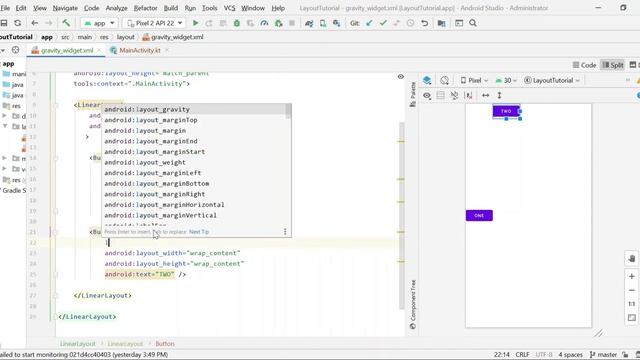Click the TWO button in preview
The image size is (640, 360).
click(506, 111)
